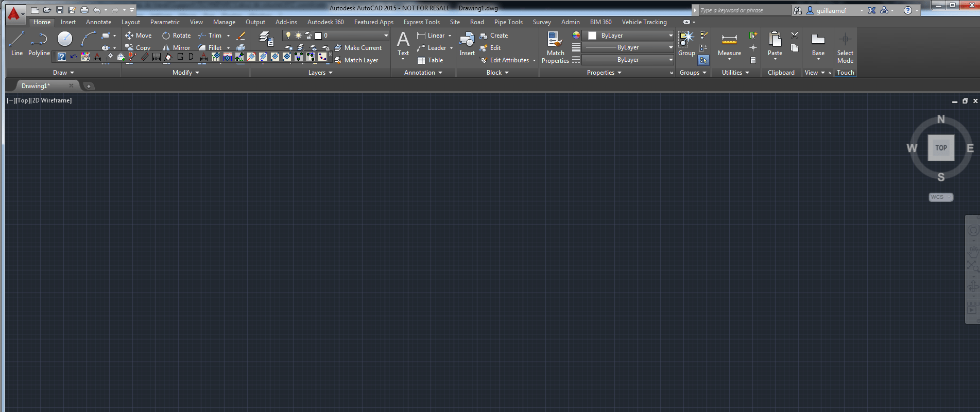The height and width of the screenshot is (412, 980).
Task: Open the Trim dropdown arrow
Action: point(228,36)
